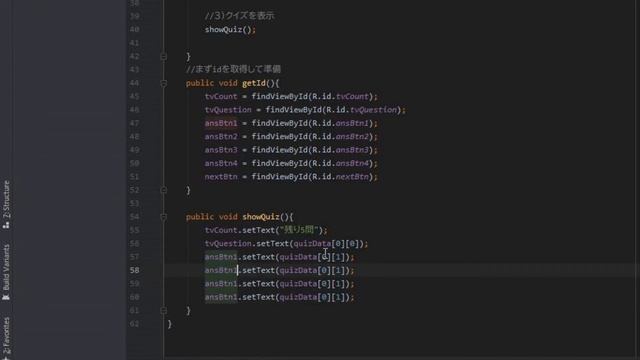Click quizData[0][0] on line 56
The image size is (640, 360).
click(x=326, y=244)
